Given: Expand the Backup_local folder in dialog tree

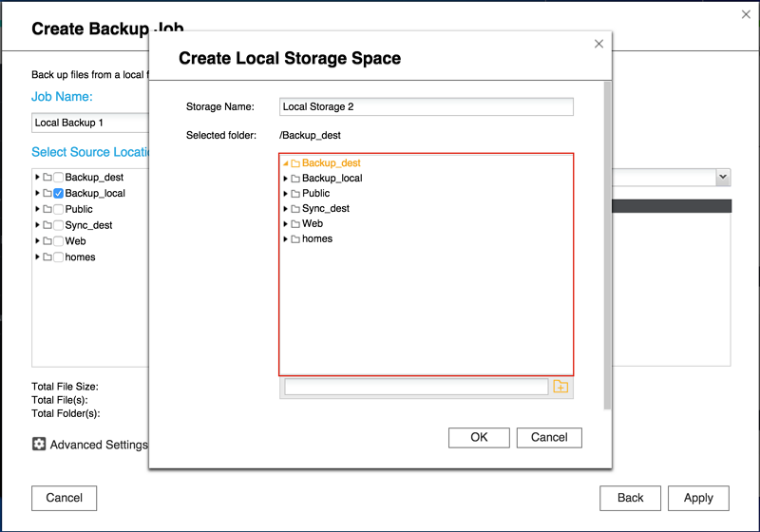Looking at the screenshot, I should point(285,179).
